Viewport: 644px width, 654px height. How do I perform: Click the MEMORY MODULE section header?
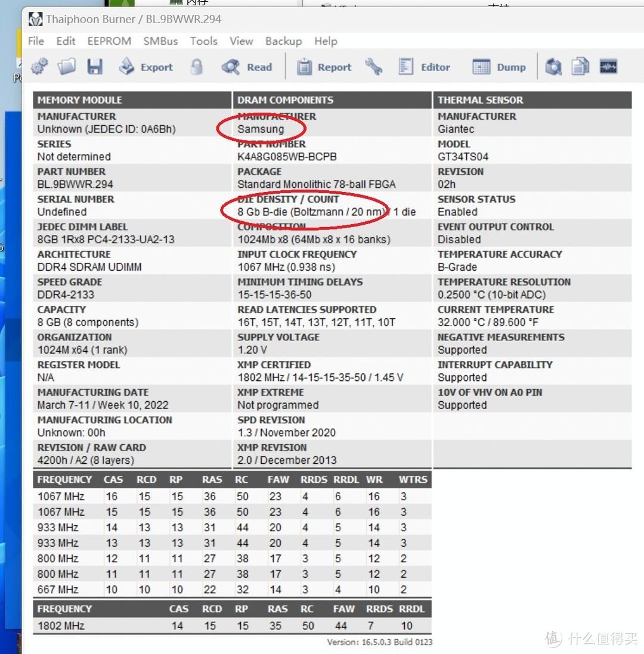pyautogui.click(x=132, y=100)
